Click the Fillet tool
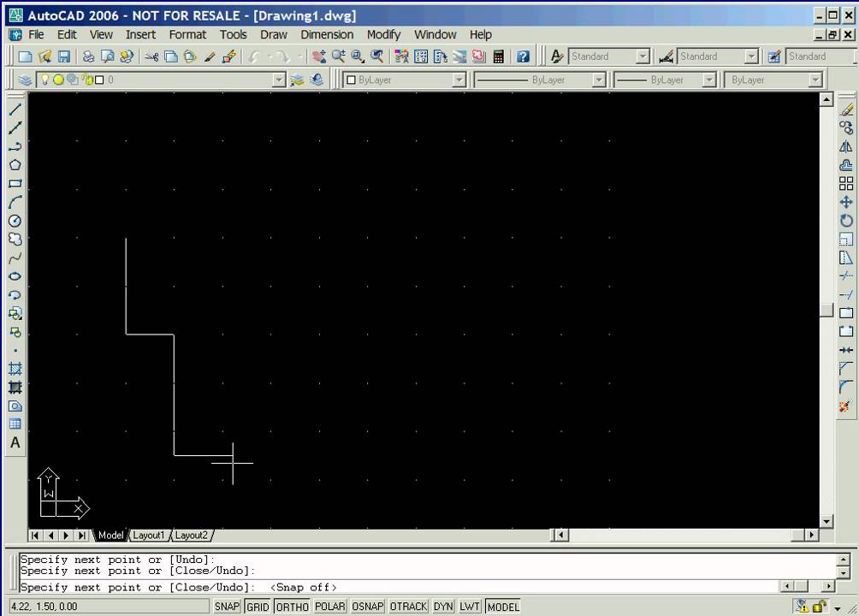 click(846, 388)
